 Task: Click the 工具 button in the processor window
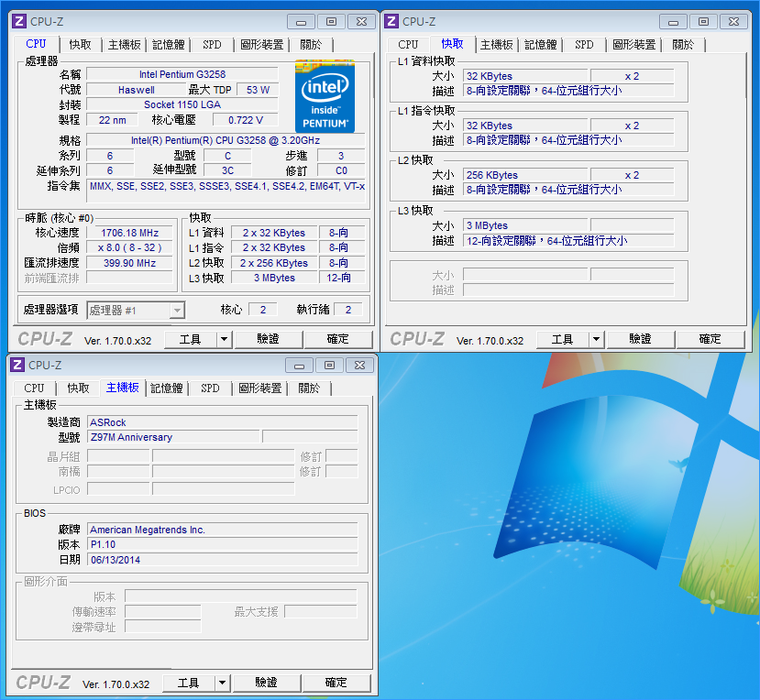pyautogui.click(x=190, y=340)
